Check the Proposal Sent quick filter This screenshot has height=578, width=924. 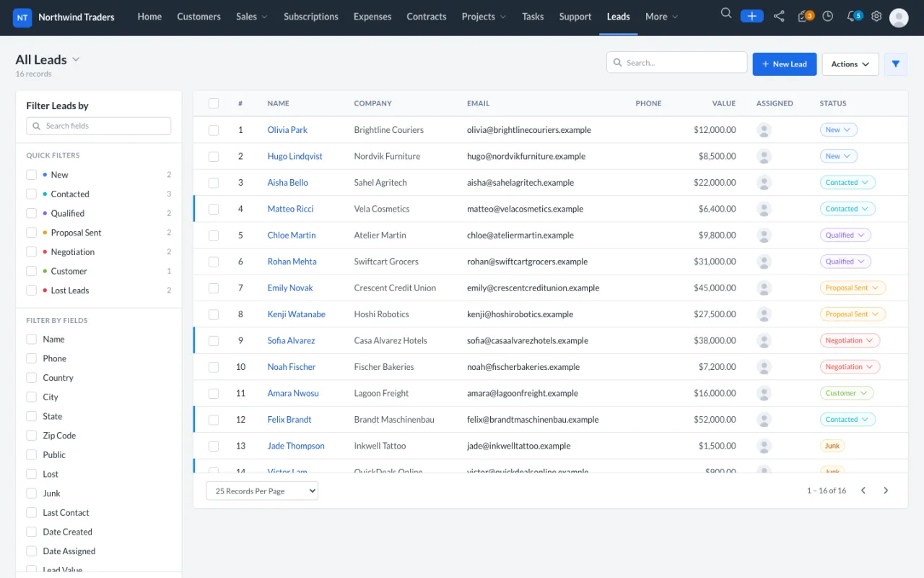[x=31, y=233]
